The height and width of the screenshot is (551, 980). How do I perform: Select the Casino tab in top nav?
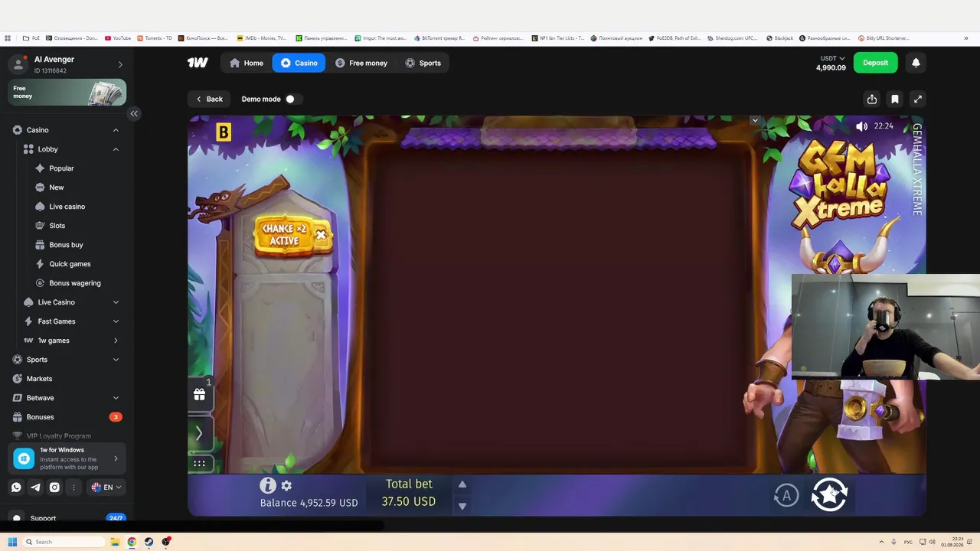pos(299,63)
